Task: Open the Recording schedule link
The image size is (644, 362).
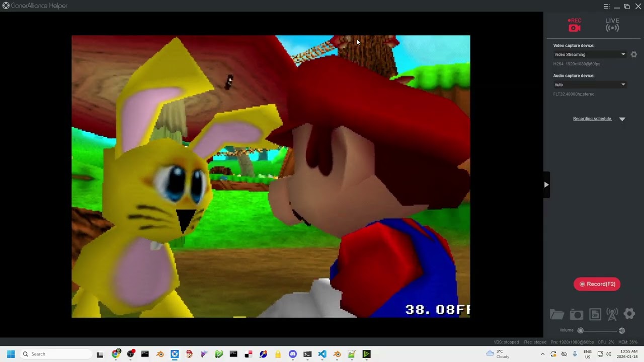Action: point(592,119)
